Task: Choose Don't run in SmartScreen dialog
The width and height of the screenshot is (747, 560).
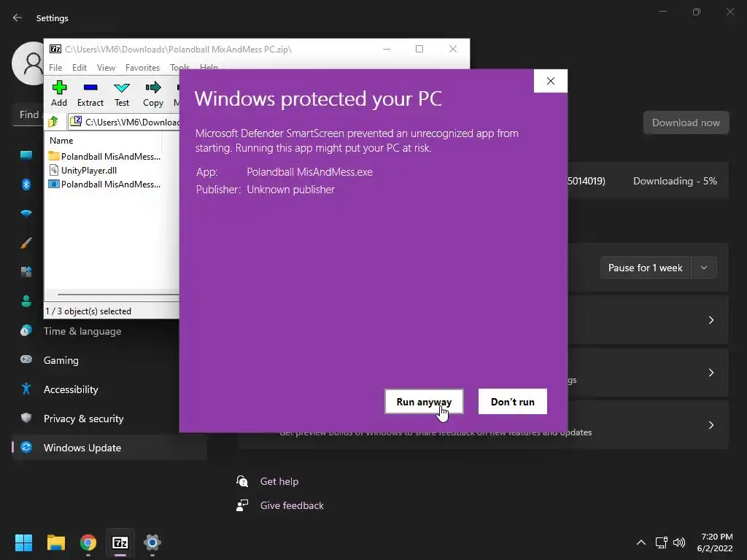Action: click(513, 402)
